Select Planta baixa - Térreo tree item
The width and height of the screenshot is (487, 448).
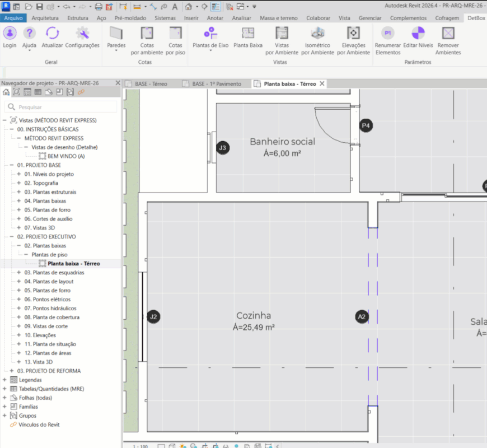(73, 263)
